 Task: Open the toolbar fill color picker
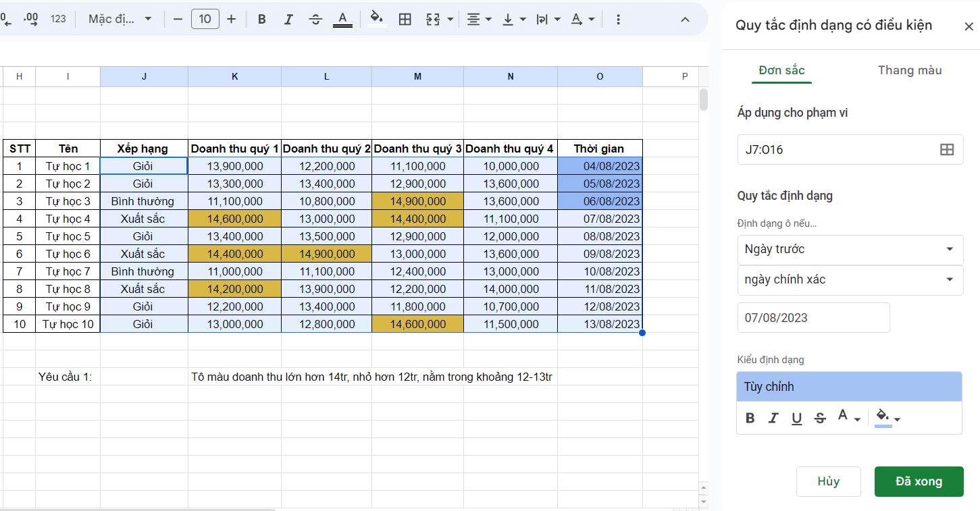point(377,18)
